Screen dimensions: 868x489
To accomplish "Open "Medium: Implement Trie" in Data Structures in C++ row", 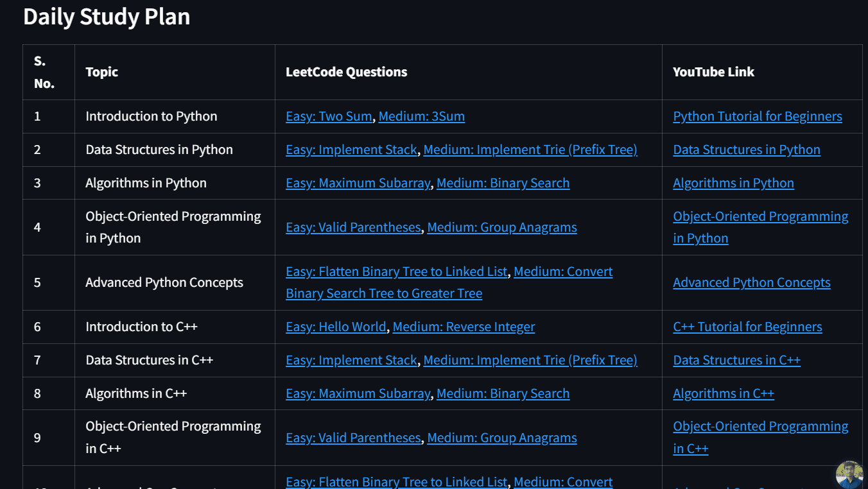I will (530, 360).
